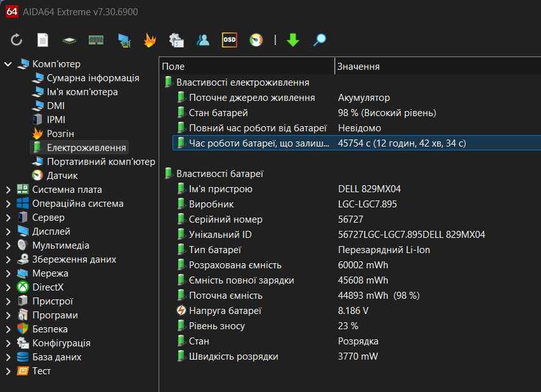Select the Конфігурація category
The width and height of the screenshot is (541, 392).
(61, 343)
